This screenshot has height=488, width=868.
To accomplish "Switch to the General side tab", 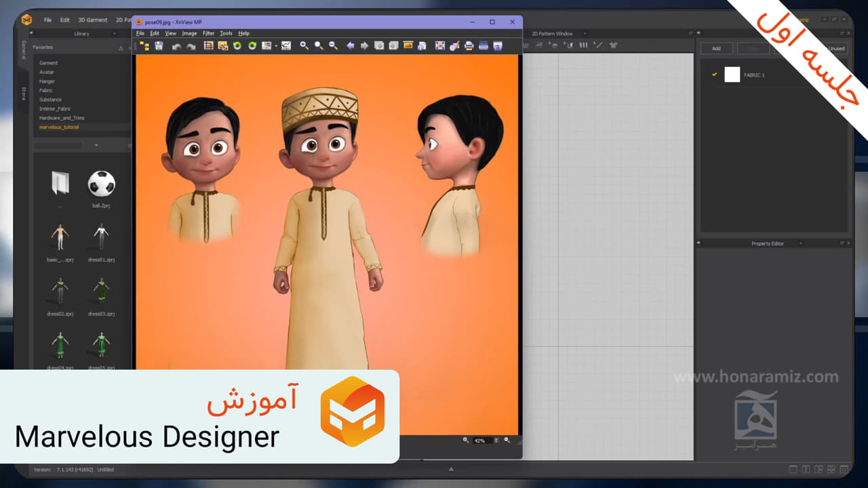I will click(x=24, y=50).
